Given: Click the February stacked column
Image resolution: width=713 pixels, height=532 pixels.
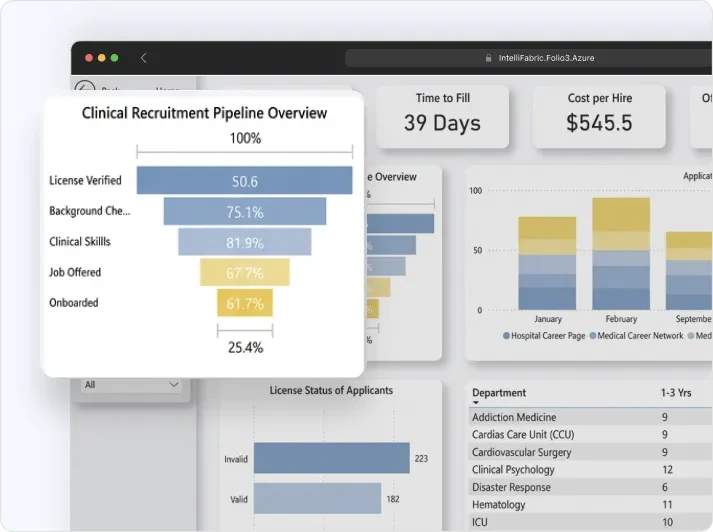Looking at the screenshot, I should pos(621,254).
